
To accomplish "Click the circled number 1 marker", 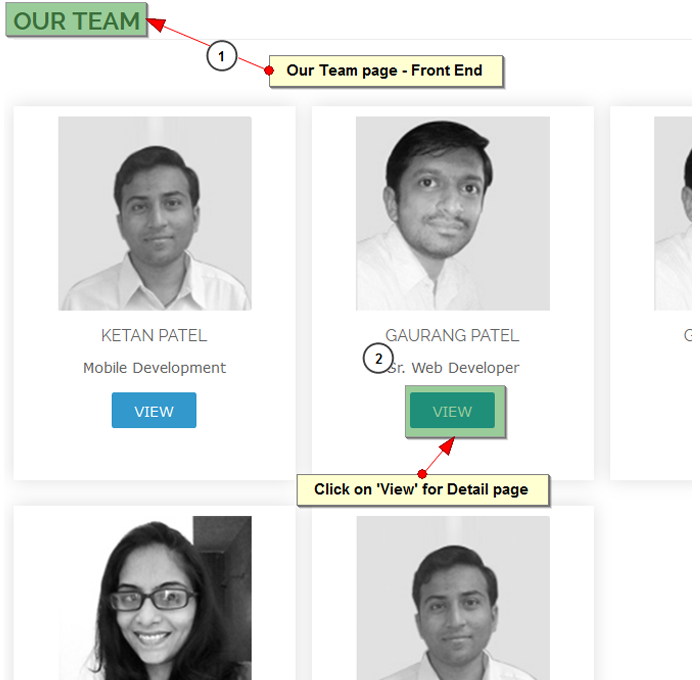I will [x=221, y=56].
